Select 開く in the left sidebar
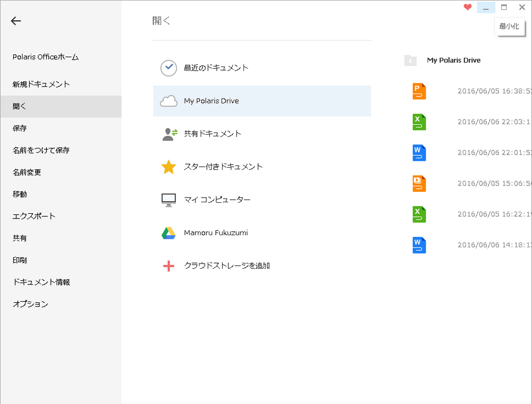The image size is (532, 404). pos(61,106)
